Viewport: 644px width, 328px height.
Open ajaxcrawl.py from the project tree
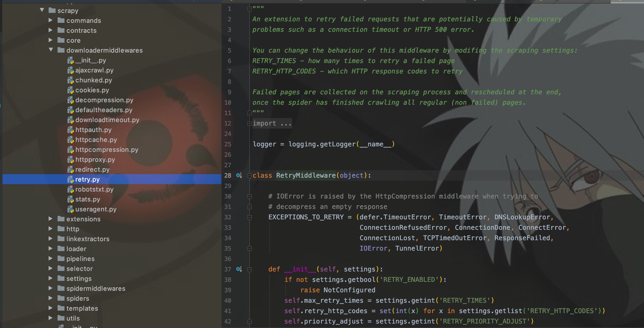point(94,70)
